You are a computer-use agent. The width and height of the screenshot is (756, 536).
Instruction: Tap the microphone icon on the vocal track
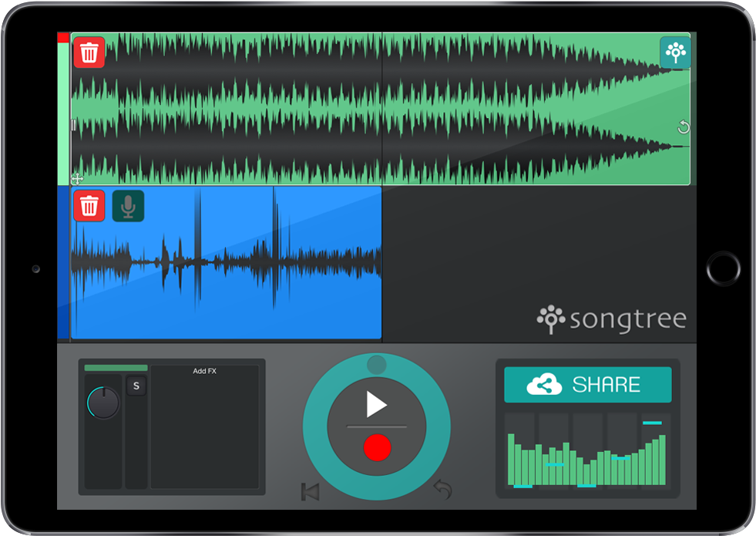click(x=128, y=206)
